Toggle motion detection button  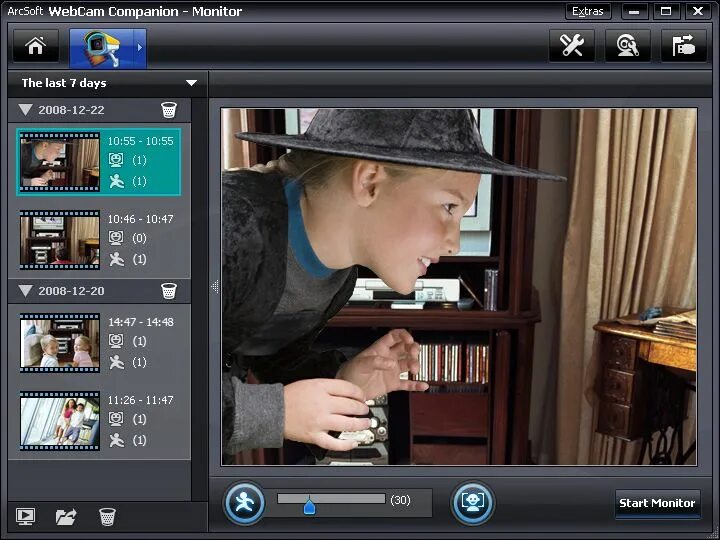(x=244, y=503)
